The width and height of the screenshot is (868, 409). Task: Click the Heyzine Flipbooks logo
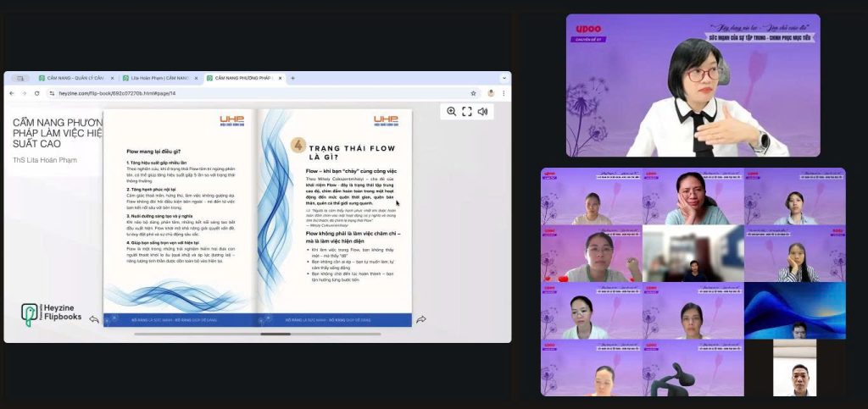[51, 314]
